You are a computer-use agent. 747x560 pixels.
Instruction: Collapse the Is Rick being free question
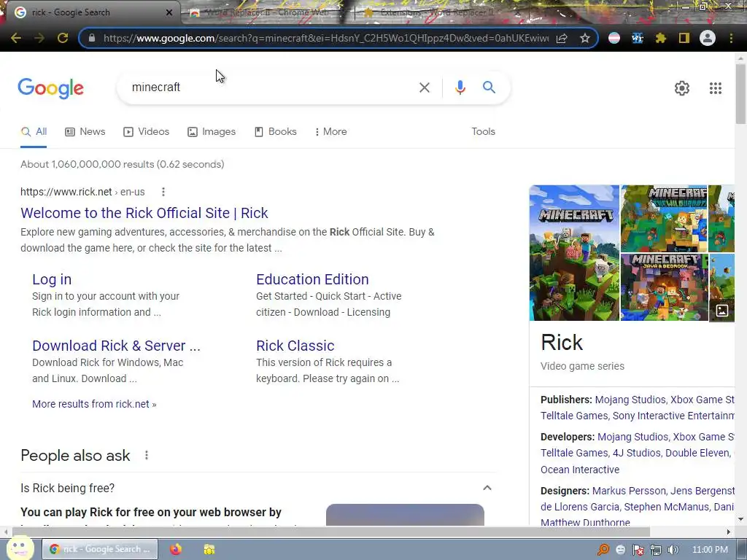click(487, 488)
